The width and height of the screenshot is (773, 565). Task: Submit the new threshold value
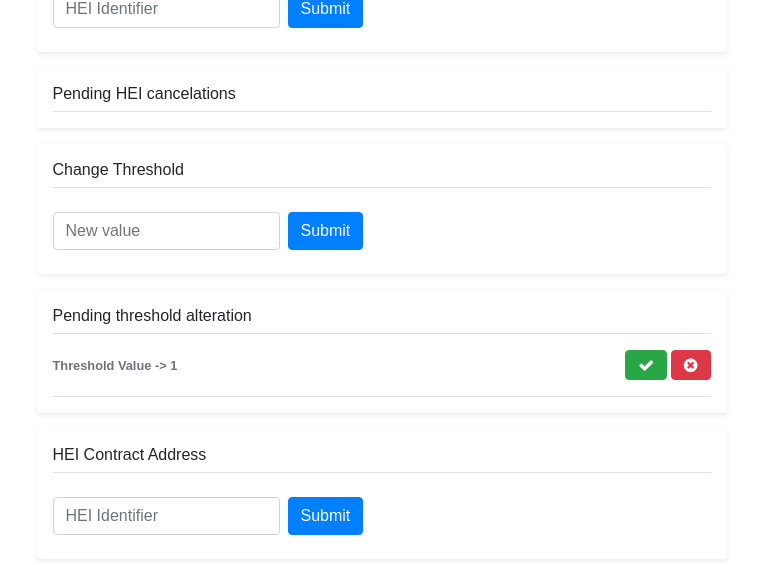(x=325, y=231)
